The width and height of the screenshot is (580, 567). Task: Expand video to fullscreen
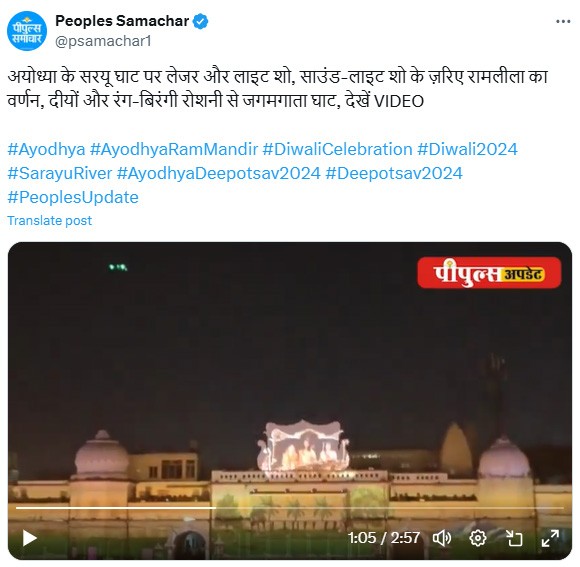click(x=550, y=538)
